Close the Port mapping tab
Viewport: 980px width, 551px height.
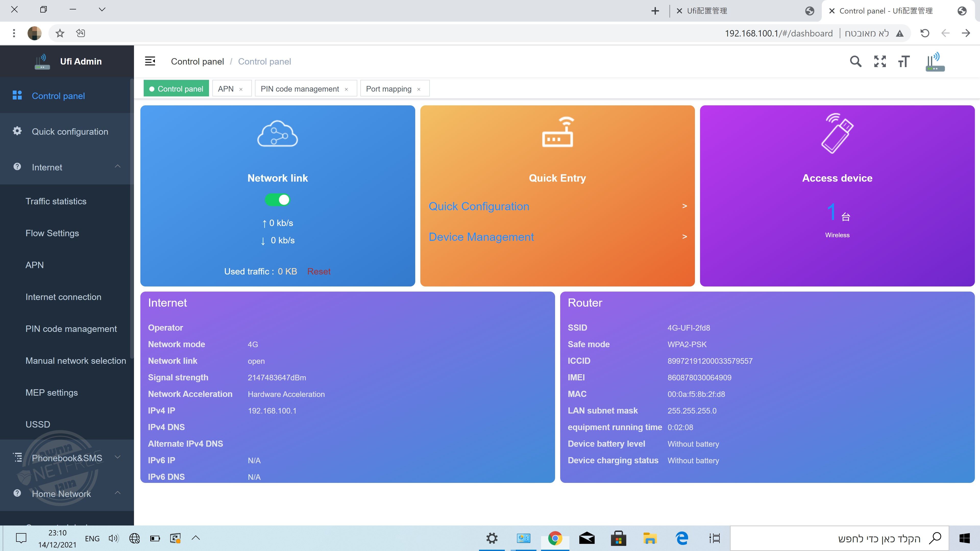pyautogui.click(x=419, y=89)
